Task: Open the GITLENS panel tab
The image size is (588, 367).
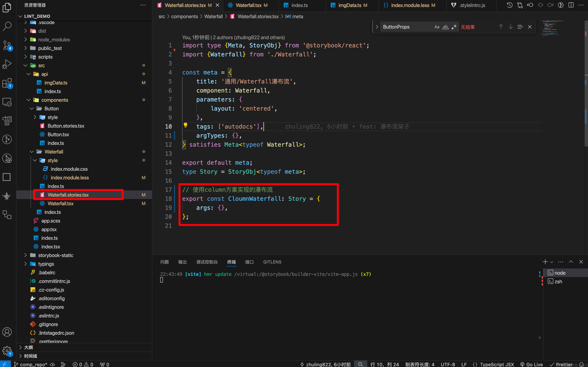Action: tap(272, 262)
